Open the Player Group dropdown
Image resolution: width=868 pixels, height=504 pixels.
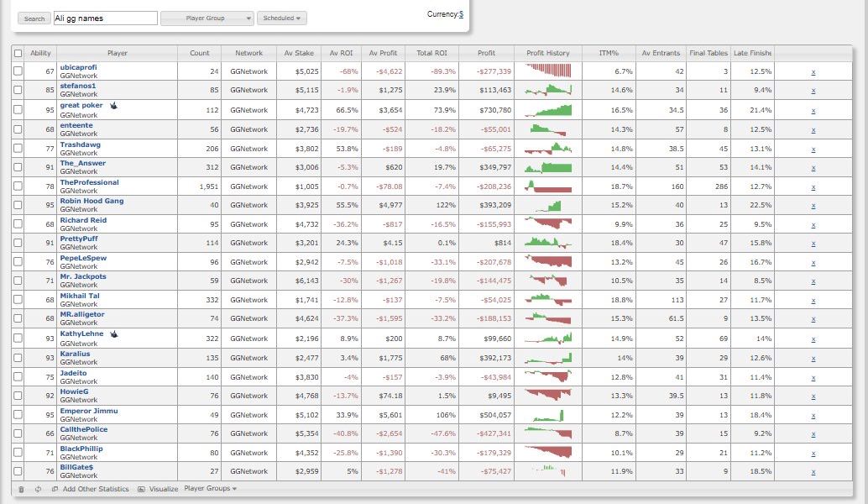coord(207,18)
